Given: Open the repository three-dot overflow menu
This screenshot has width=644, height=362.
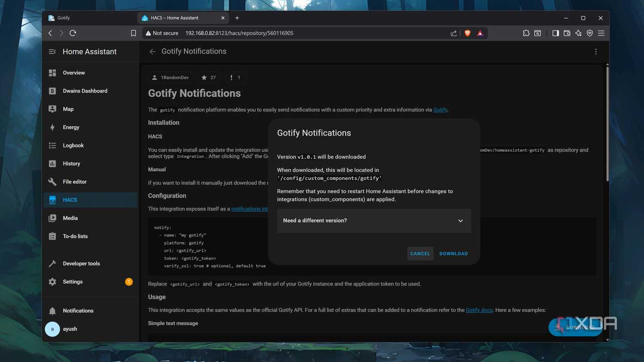Looking at the screenshot, I should 595,51.
